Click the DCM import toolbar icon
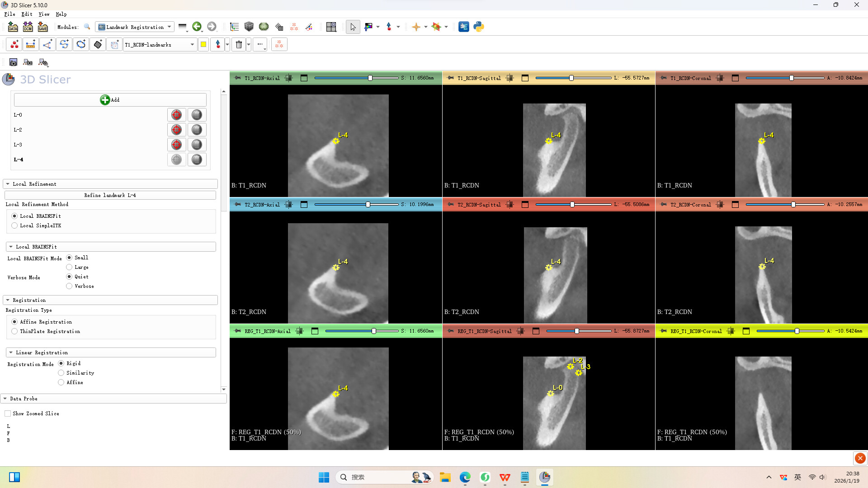868x488 pixels. coord(28,27)
